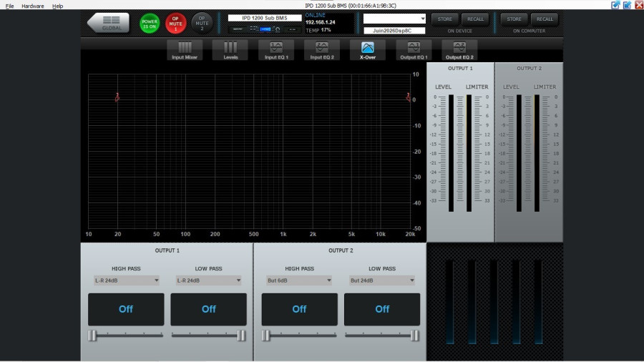
Task: Open the preset selection dropdown
Action: [394, 19]
